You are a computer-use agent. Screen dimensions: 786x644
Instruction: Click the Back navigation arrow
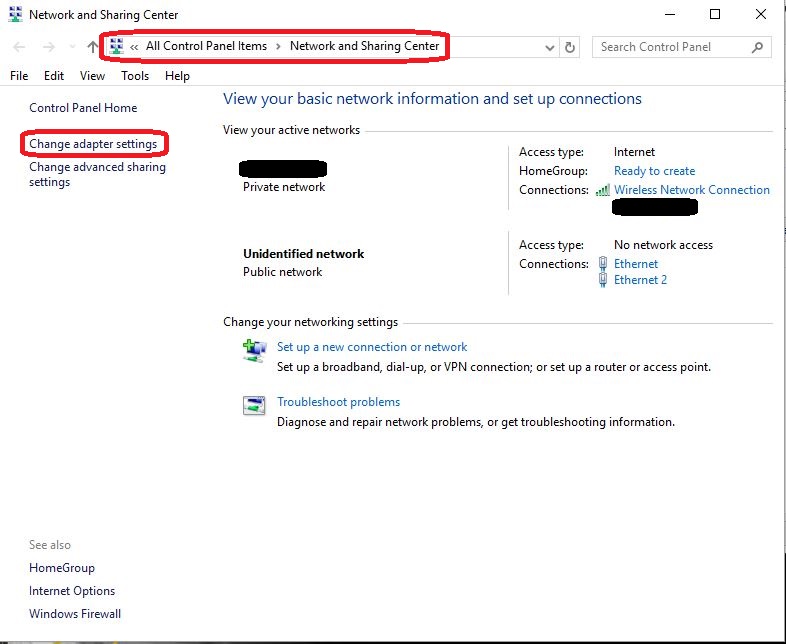[x=19, y=47]
